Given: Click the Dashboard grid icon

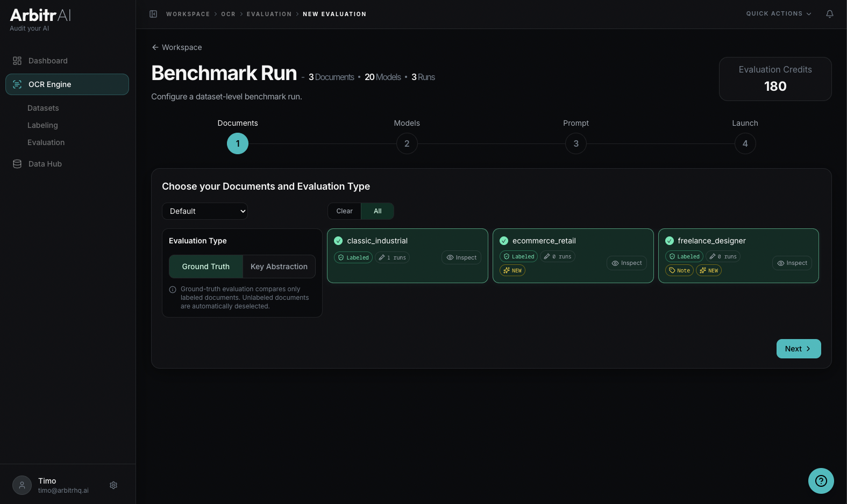Looking at the screenshot, I should point(17,61).
